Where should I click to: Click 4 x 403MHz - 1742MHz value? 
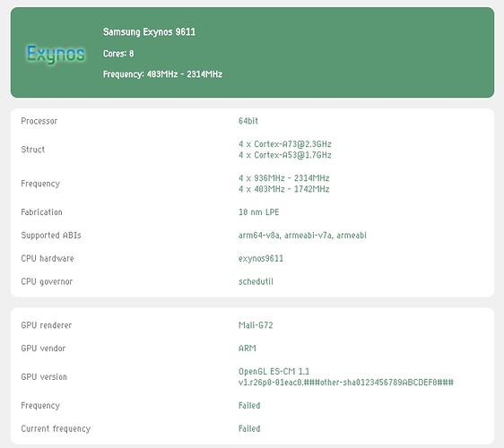click(283, 189)
